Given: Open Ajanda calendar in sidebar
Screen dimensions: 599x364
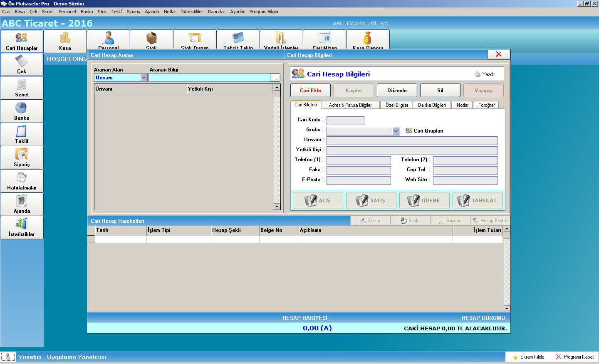Looking at the screenshot, I should click(22, 204).
